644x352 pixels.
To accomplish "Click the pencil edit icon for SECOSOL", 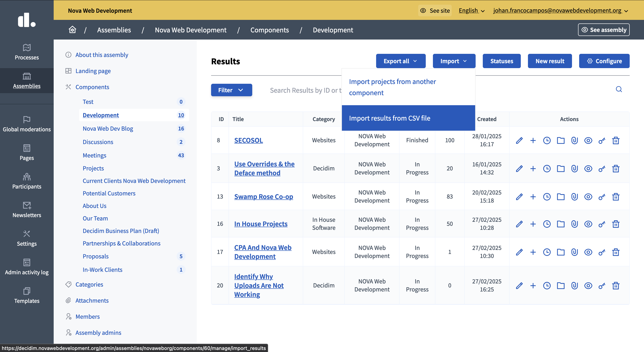I will click(x=519, y=140).
